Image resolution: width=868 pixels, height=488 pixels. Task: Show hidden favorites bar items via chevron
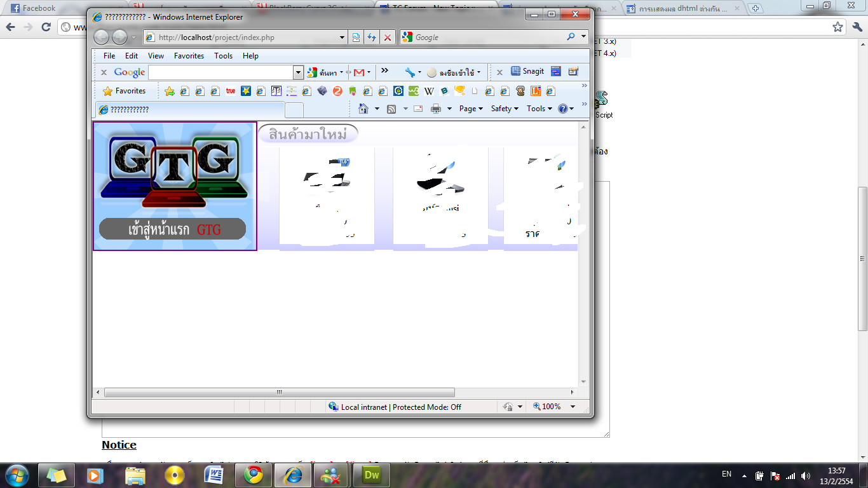[x=585, y=86]
